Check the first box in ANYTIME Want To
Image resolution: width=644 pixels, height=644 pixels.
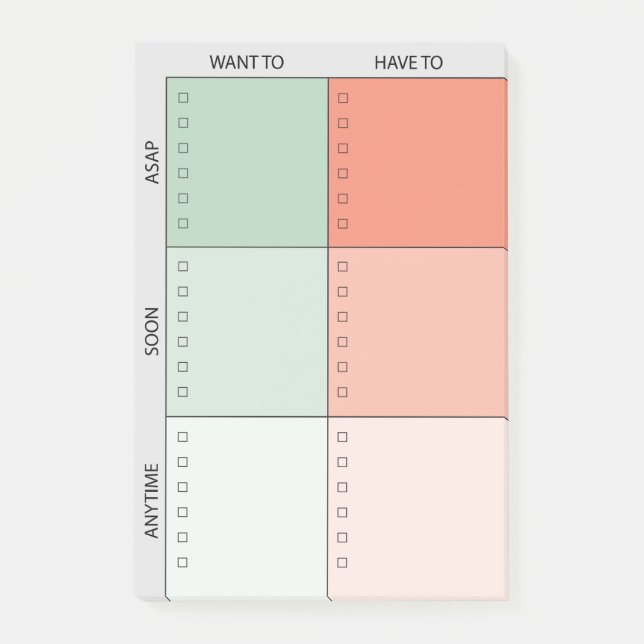pos(183,437)
